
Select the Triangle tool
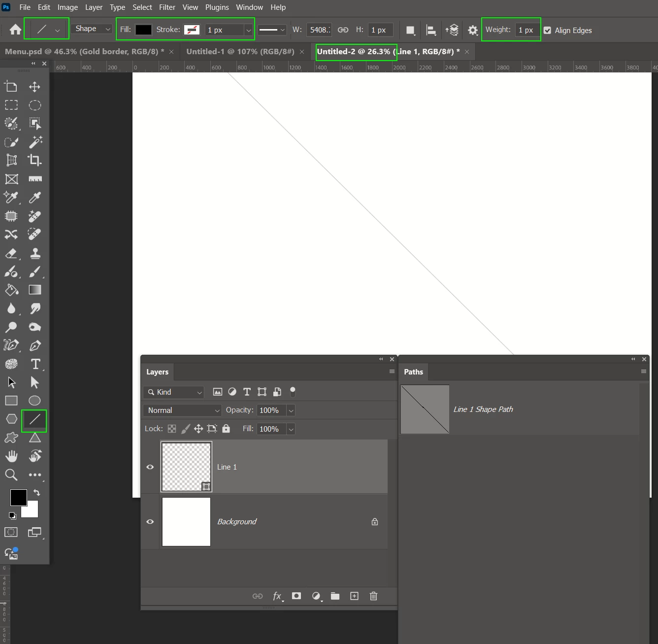[x=35, y=438]
